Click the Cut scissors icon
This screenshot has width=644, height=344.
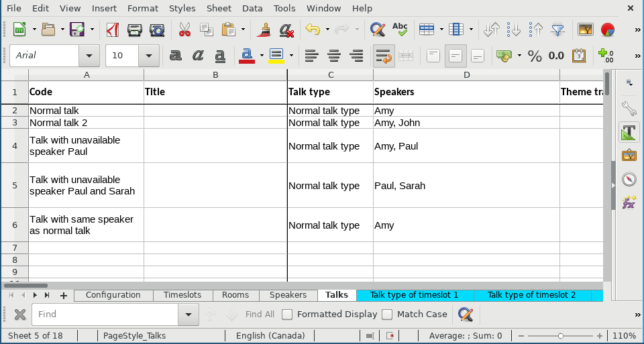tap(184, 30)
